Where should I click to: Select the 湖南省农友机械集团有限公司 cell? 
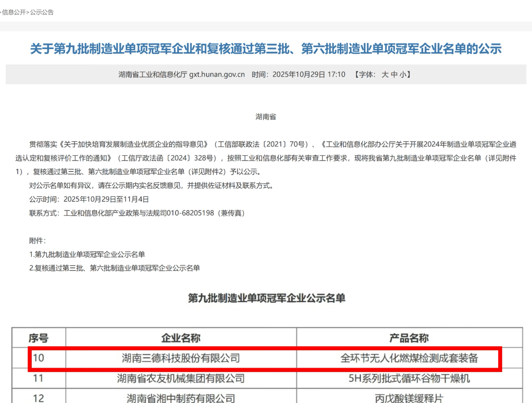pos(181,378)
